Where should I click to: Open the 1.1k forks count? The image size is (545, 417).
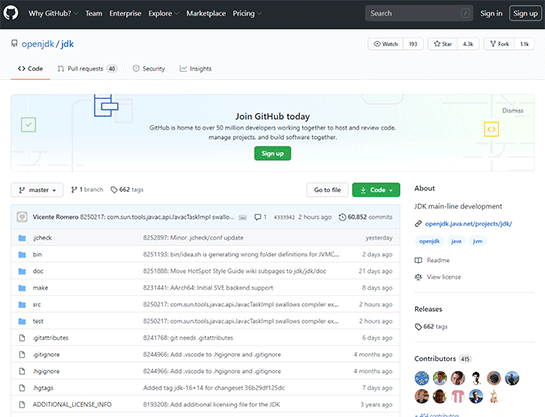[x=524, y=44]
